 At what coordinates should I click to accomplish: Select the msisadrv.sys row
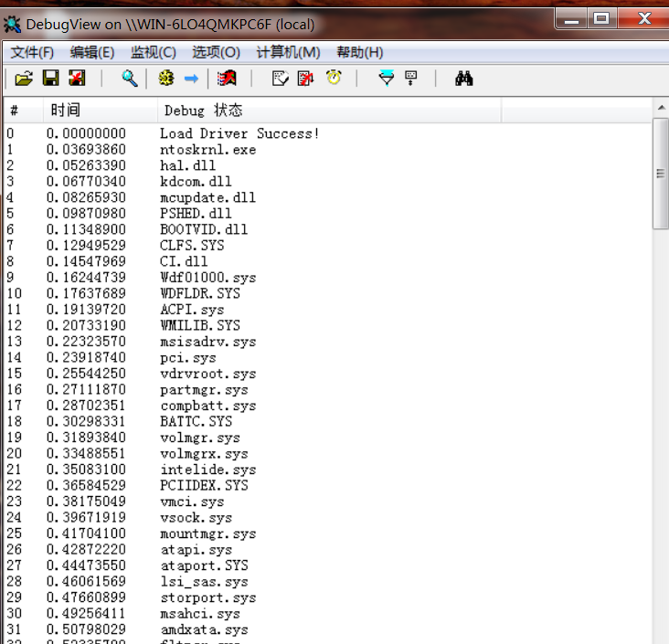pyautogui.click(x=328, y=342)
